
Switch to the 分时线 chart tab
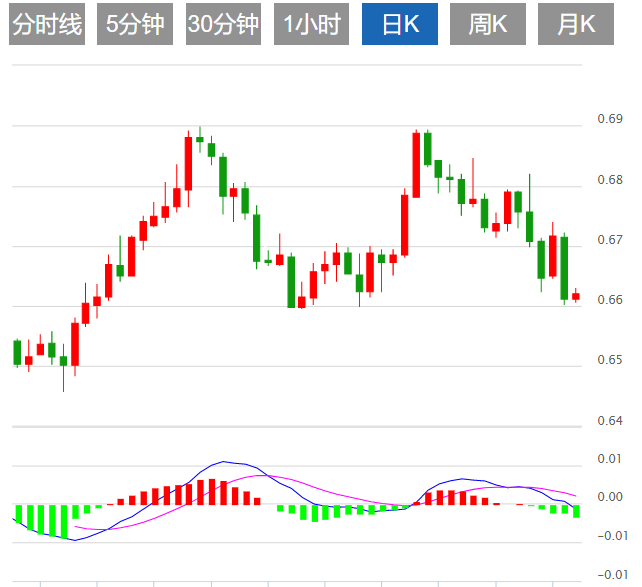[x=47, y=24]
